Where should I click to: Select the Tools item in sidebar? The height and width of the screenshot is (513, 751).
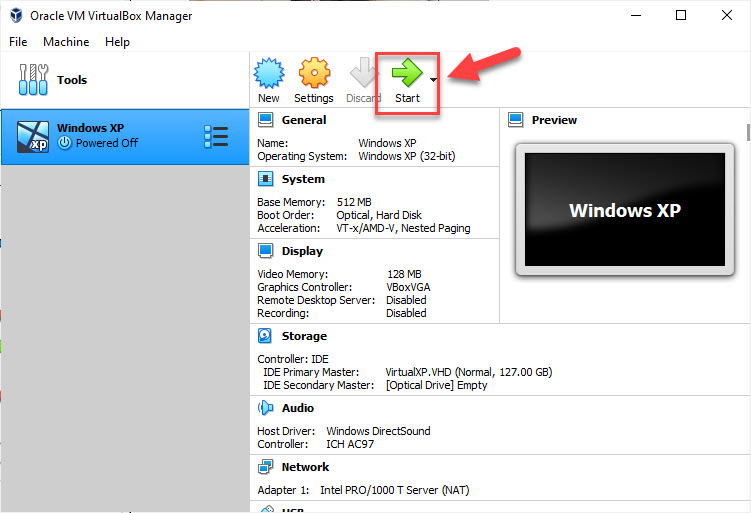coord(125,80)
